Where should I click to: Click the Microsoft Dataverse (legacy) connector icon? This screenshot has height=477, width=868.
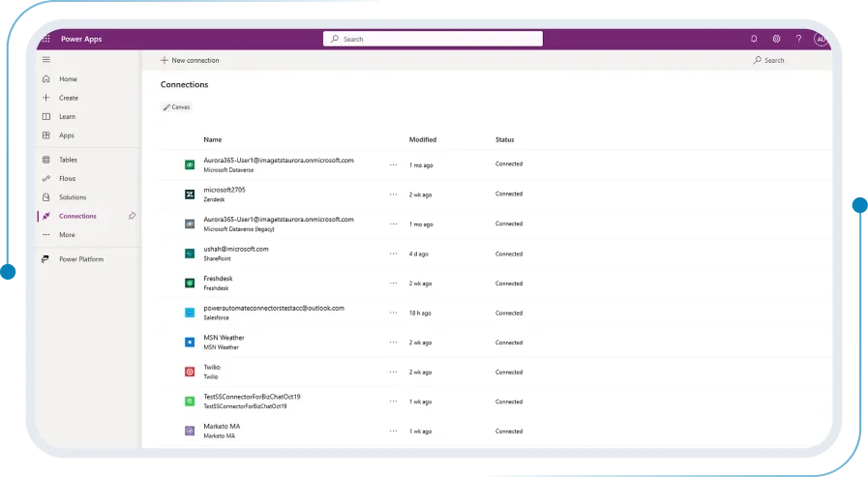(x=190, y=224)
